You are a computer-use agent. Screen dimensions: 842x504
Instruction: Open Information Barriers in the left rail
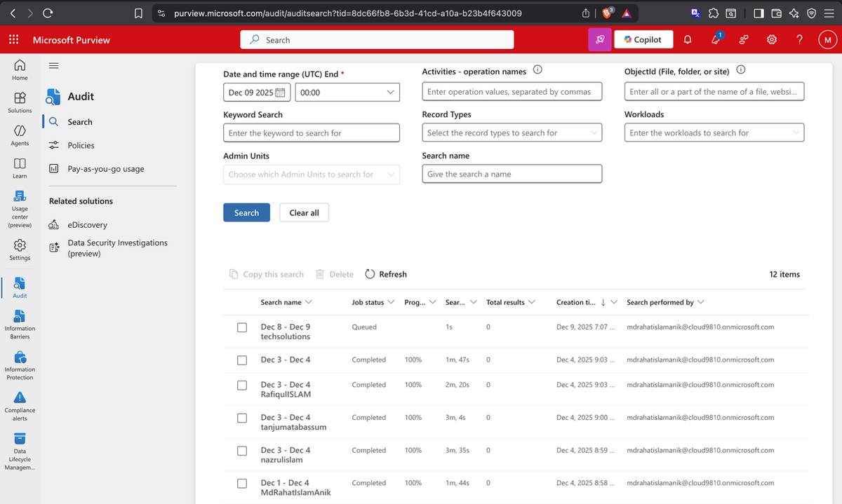point(20,324)
